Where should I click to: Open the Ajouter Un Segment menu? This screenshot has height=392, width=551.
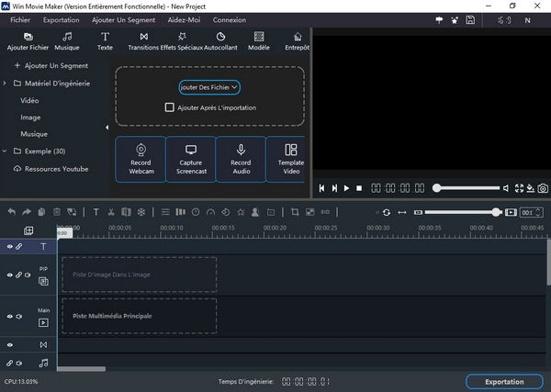pyautogui.click(x=123, y=20)
